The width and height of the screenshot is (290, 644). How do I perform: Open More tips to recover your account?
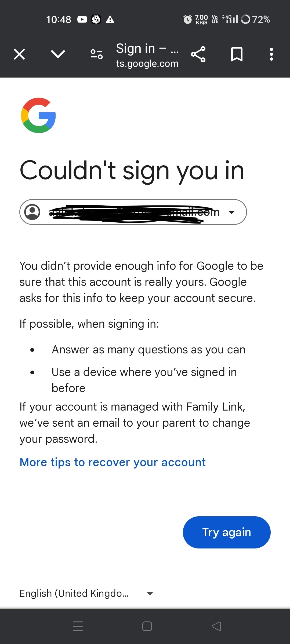pos(113,462)
